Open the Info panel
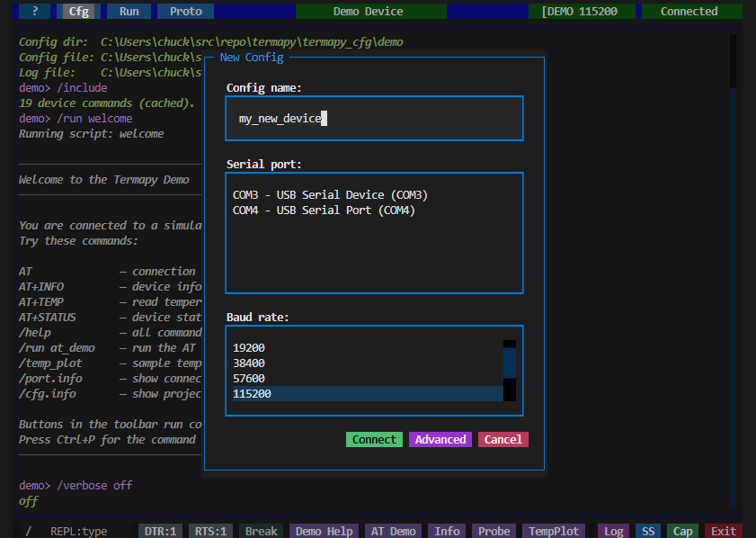The image size is (756, 538). (447, 531)
